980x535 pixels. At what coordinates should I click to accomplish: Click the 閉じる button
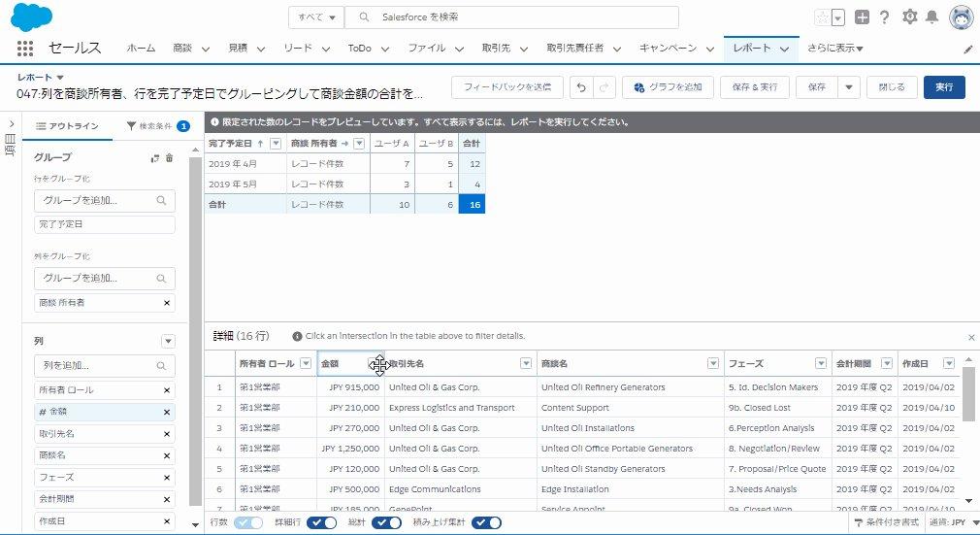click(x=892, y=87)
